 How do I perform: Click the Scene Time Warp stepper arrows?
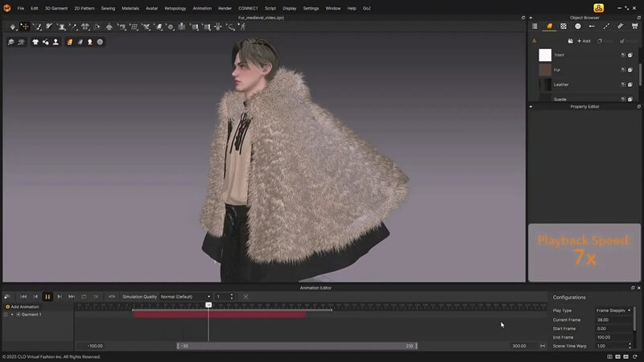coord(630,346)
